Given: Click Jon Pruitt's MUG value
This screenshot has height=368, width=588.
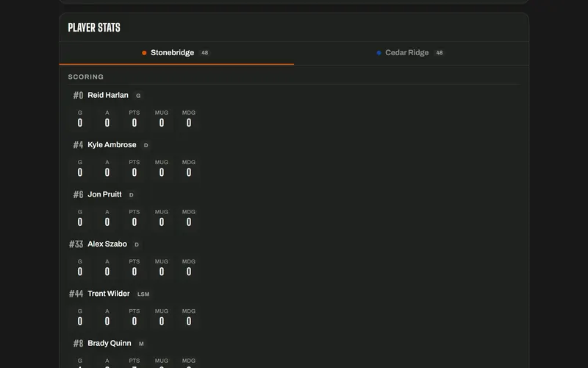Looking at the screenshot, I should pyautogui.click(x=162, y=222).
